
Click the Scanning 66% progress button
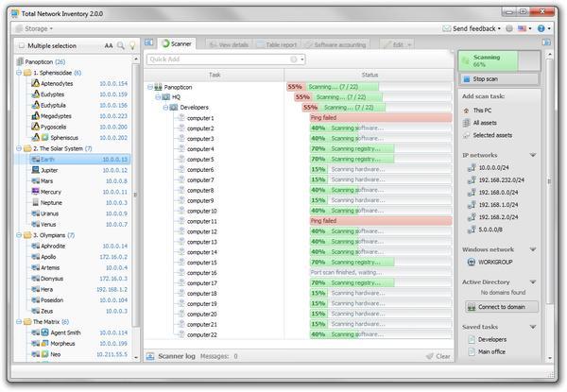[499, 60]
